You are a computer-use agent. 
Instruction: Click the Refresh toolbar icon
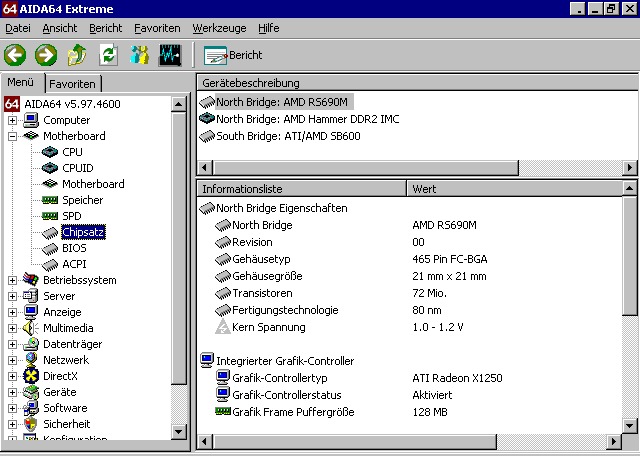tap(108, 55)
